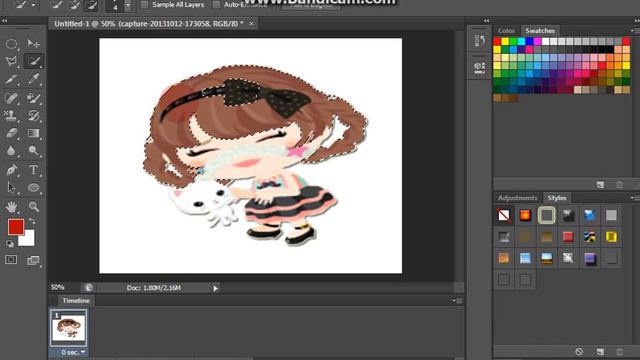640x360 pixels.
Task: Close the Untitled-1 document tab
Action: 251,24
